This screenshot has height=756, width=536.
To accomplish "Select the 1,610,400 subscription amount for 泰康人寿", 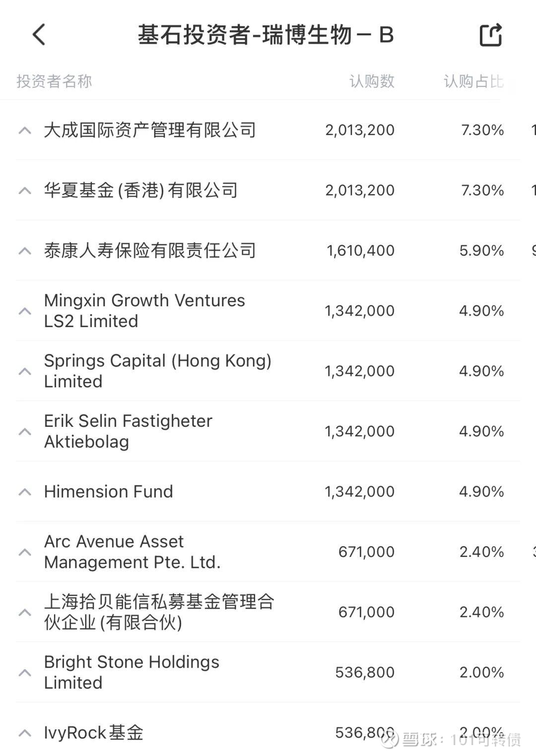I will click(360, 251).
